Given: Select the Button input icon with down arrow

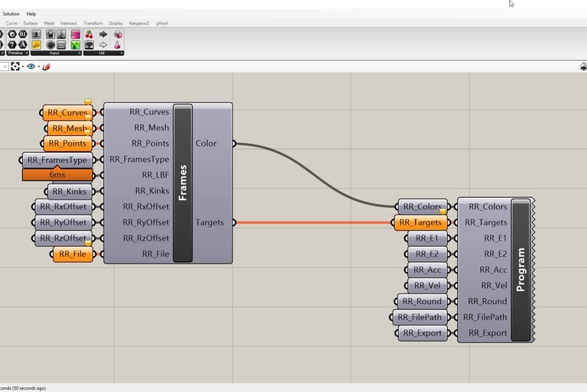Looking at the screenshot, I should (x=37, y=34).
